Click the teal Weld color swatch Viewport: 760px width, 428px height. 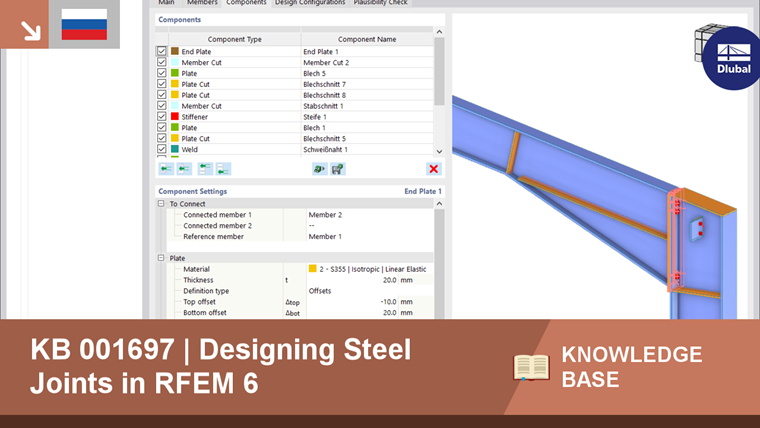tap(175, 149)
